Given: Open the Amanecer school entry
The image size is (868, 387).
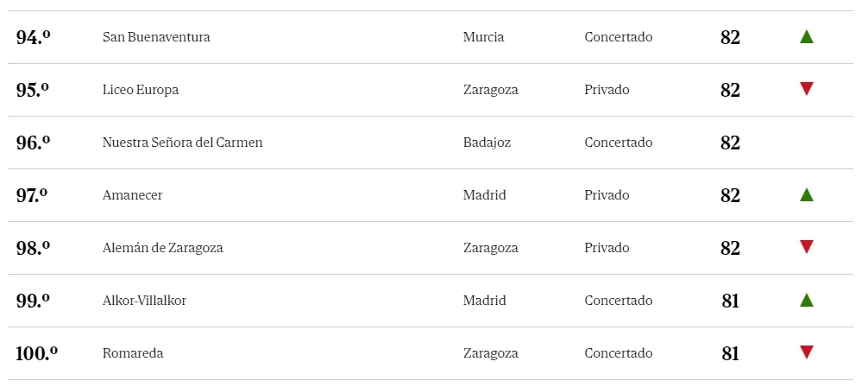Looking at the screenshot, I should click(132, 195).
